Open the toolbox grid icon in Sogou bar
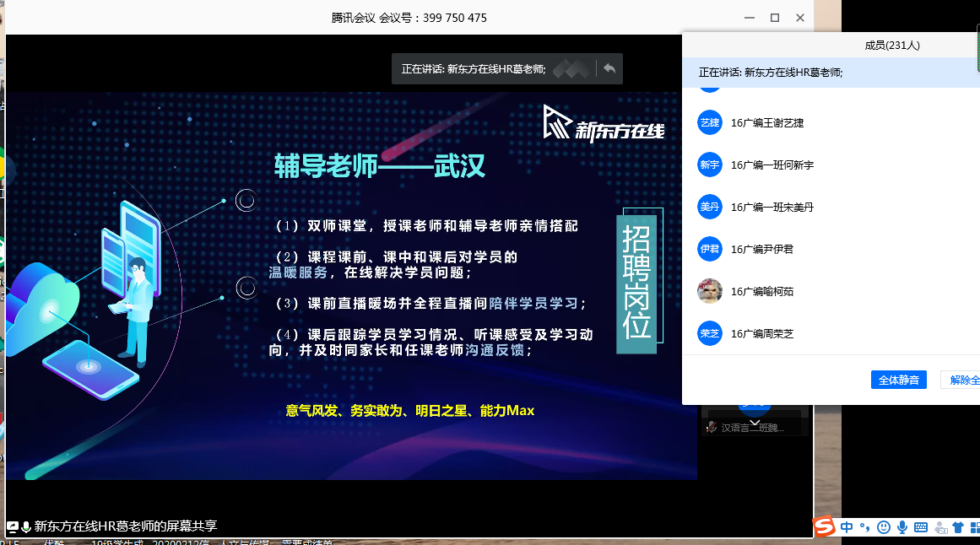This screenshot has width=980, height=545. pos(974,527)
